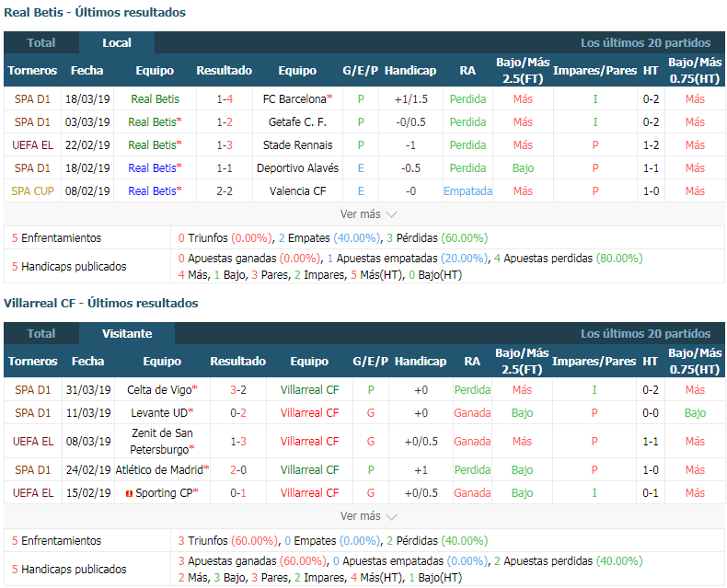The width and height of the screenshot is (727, 588).
Task: Expand Ver más under Real Betis results
Action: tap(368, 214)
